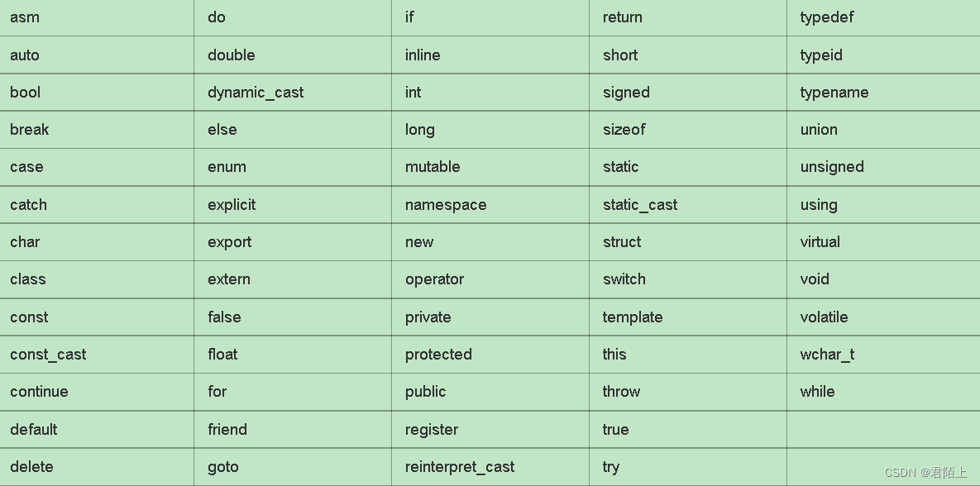Click the 'operator' keyword cell
The image size is (980, 486).
(490, 279)
